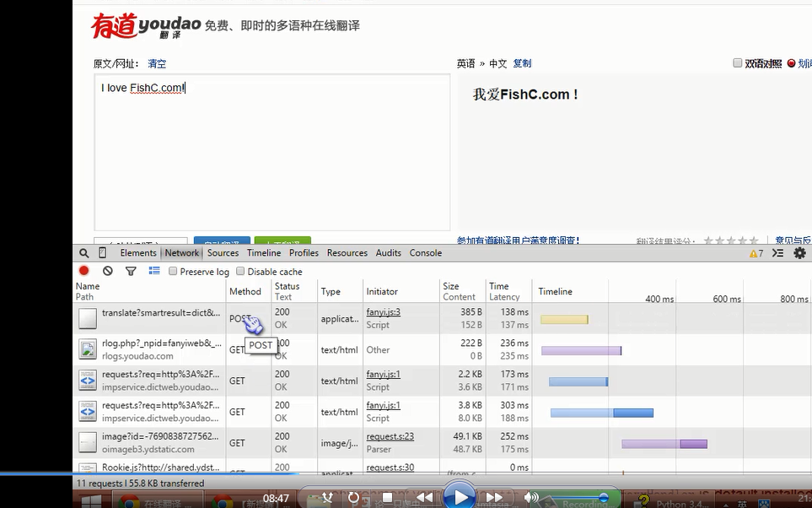The height and width of the screenshot is (508, 812).
Task: Click the warning count triangle icon
Action: (753, 253)
